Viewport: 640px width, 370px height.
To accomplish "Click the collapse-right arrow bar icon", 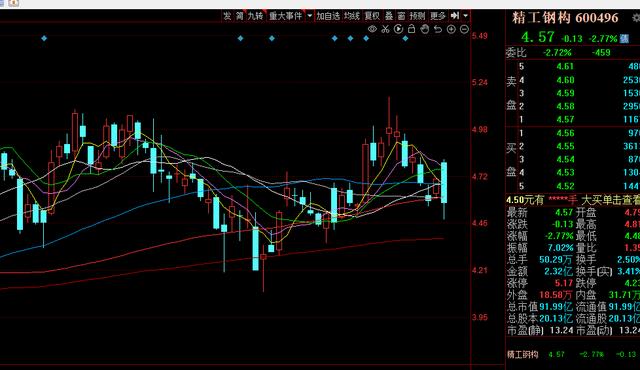I will click(455, 16).
